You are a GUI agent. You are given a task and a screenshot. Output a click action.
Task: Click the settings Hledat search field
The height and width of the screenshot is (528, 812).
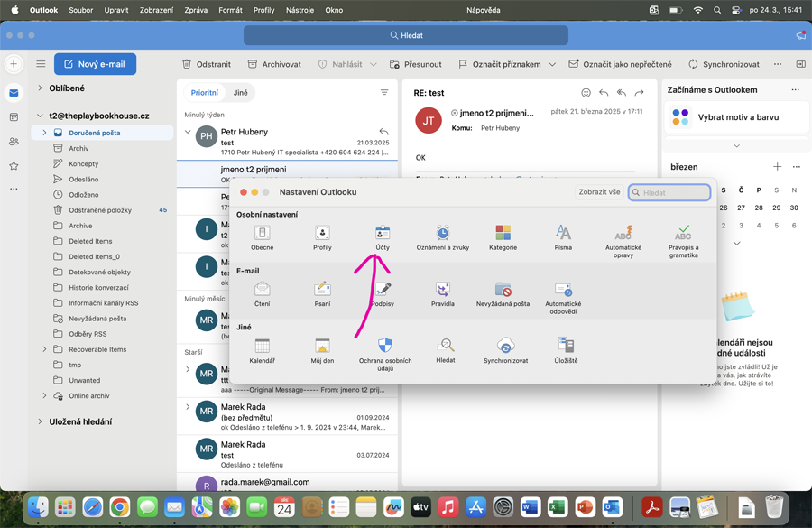(674, 192)
